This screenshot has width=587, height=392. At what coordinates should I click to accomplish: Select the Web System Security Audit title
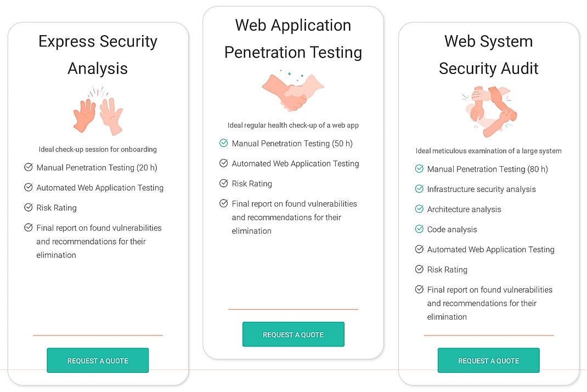click(488, 54)
